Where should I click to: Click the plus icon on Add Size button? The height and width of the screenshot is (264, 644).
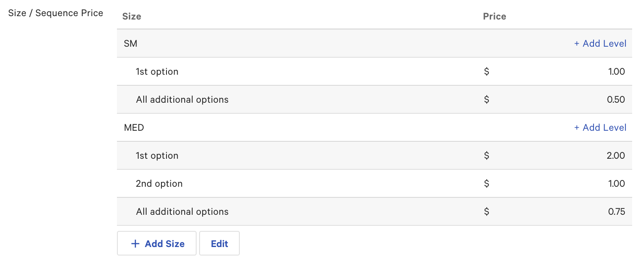coord(136,243)
